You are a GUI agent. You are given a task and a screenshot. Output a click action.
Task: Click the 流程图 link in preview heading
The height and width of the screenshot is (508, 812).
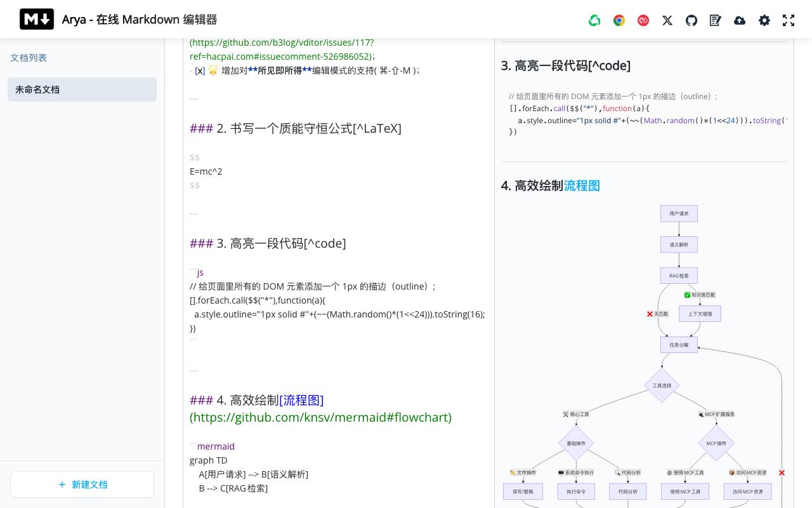point(582,185)
